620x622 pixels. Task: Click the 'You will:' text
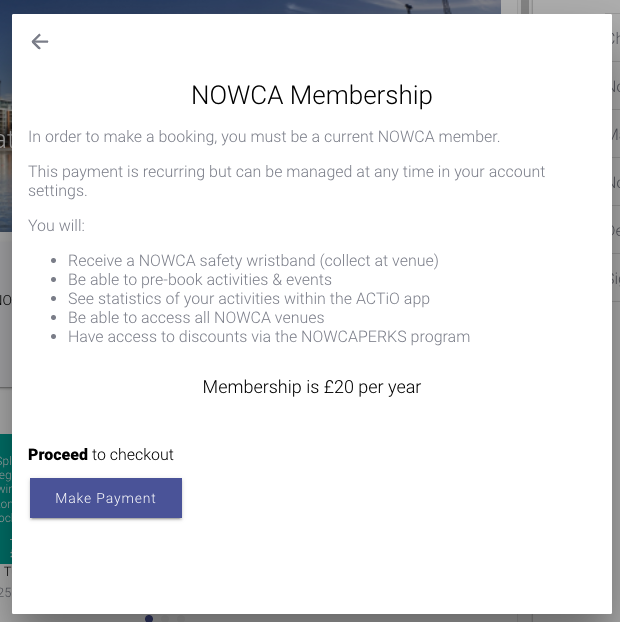point(56,225)
